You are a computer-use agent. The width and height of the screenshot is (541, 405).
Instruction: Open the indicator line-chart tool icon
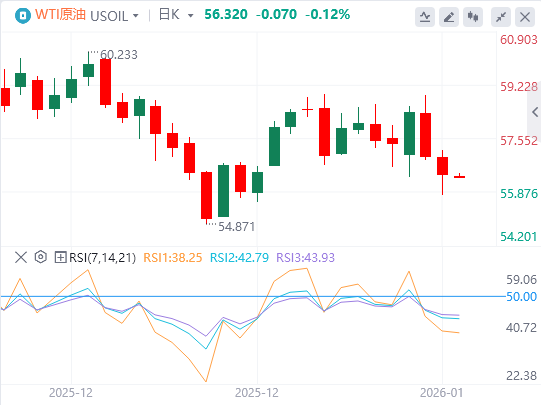tap(425, 17)
